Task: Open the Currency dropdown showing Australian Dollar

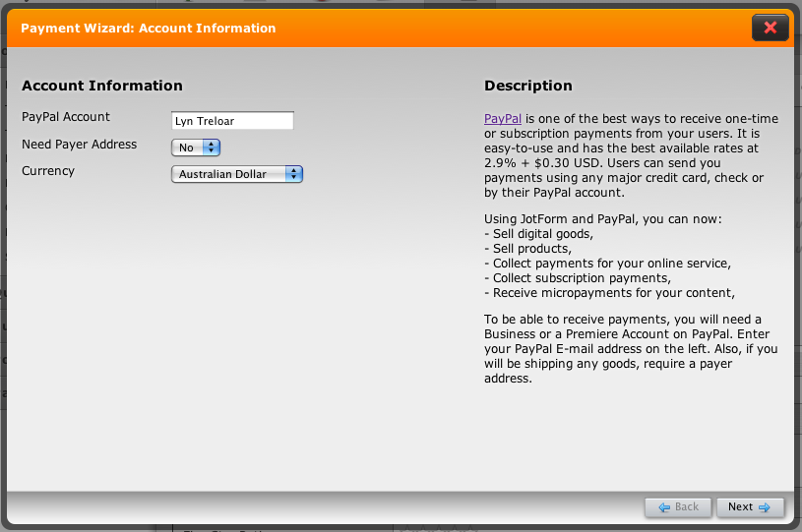Action: (x=237, y=174)
